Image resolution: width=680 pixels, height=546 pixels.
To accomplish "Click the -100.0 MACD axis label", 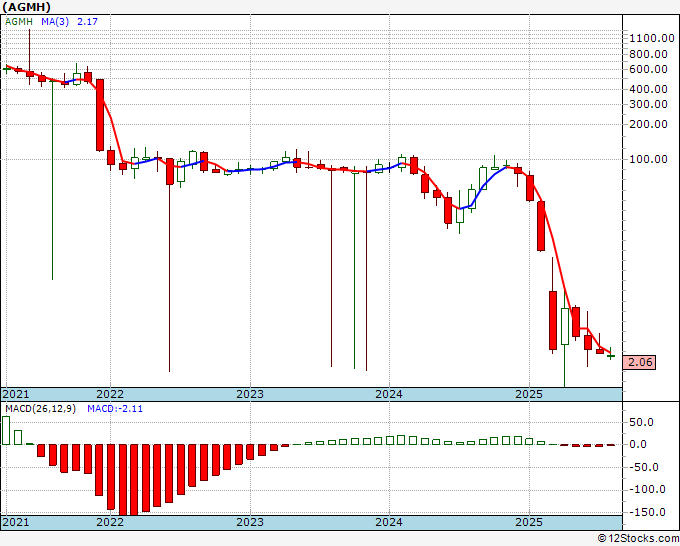I will coord(645,490).
